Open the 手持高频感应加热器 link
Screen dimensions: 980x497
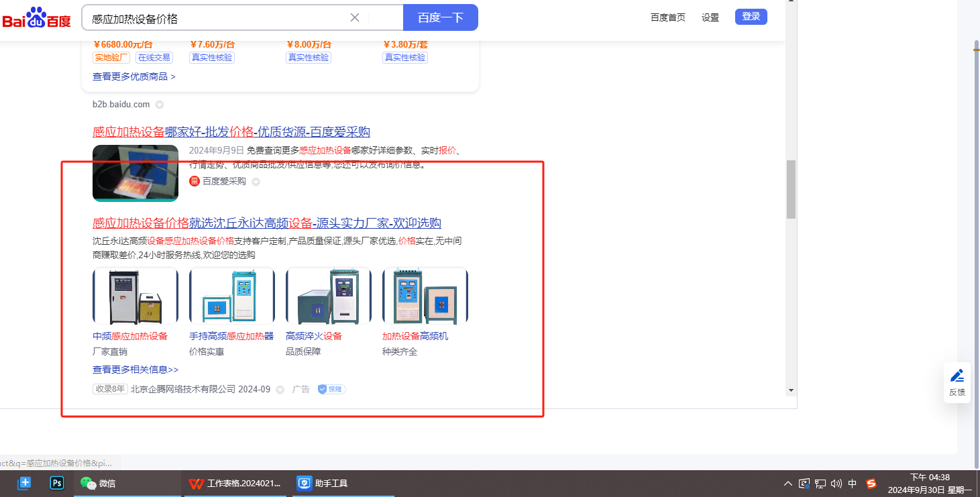(231, 336)
